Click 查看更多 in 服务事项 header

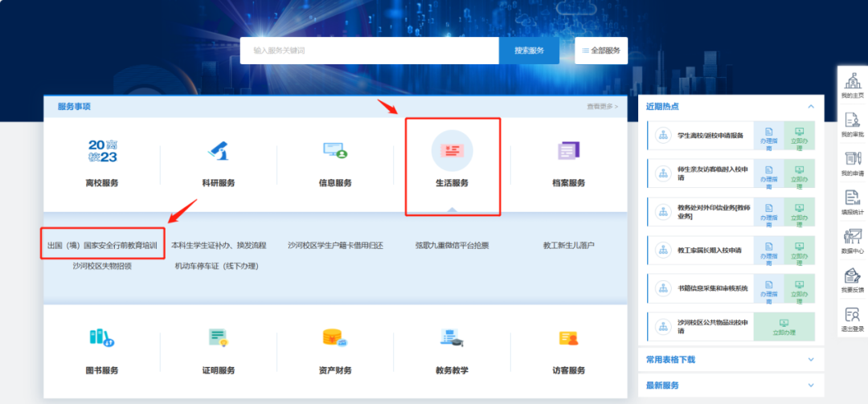click(x=602, y=106)
